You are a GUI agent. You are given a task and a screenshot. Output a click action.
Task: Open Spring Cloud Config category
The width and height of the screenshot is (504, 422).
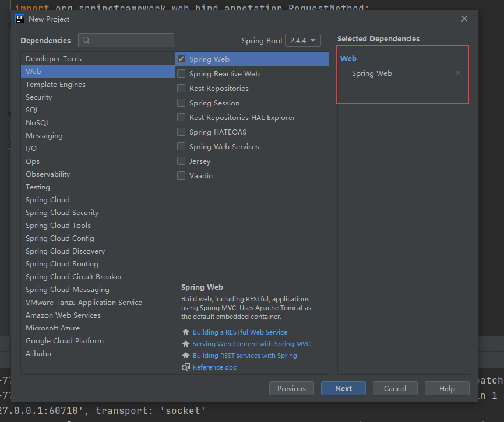[x=98, y=238]
